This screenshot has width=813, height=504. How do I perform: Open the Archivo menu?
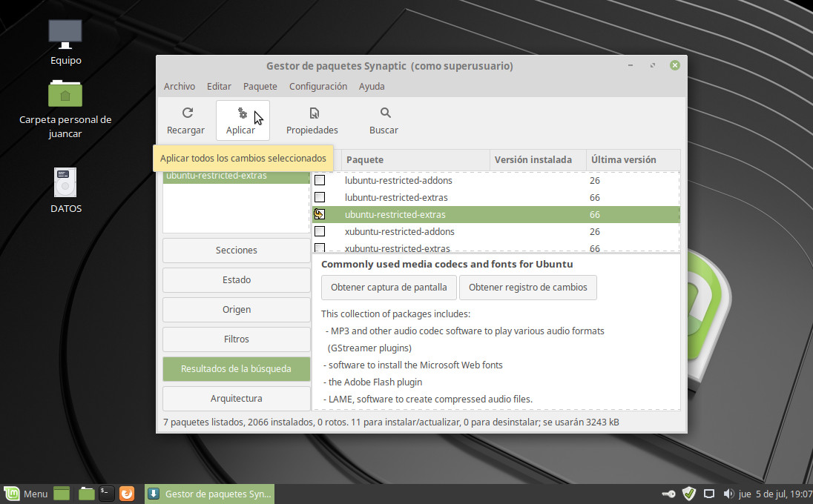[180, 86]
